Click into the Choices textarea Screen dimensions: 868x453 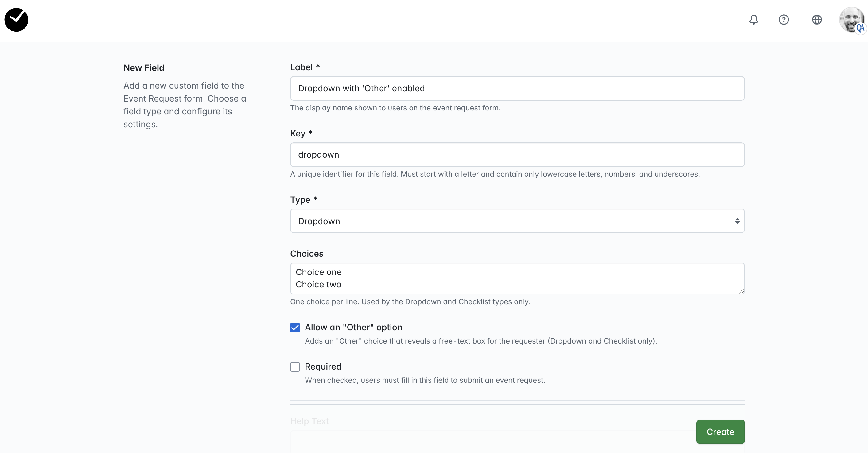click(x=517, y=279)
